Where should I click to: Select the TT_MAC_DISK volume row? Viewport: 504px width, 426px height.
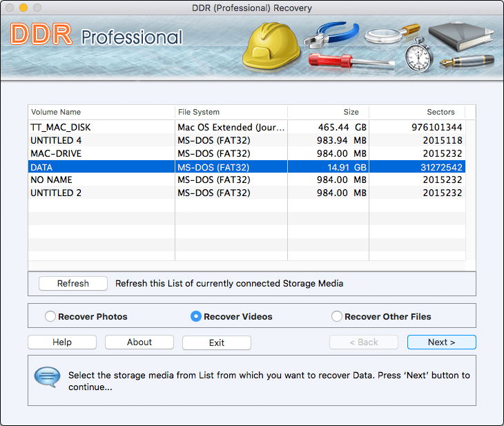[x=246, y=127]
